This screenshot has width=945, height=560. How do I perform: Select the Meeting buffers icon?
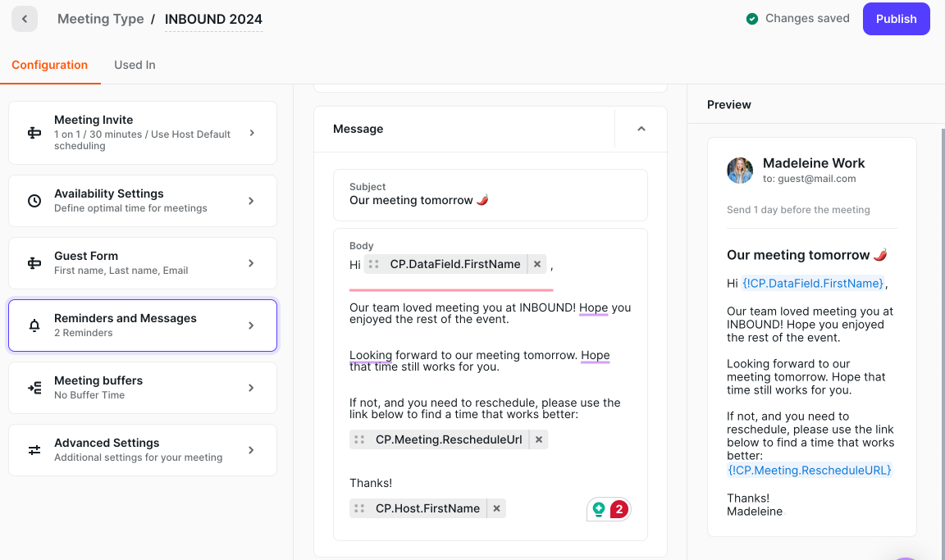34,388
